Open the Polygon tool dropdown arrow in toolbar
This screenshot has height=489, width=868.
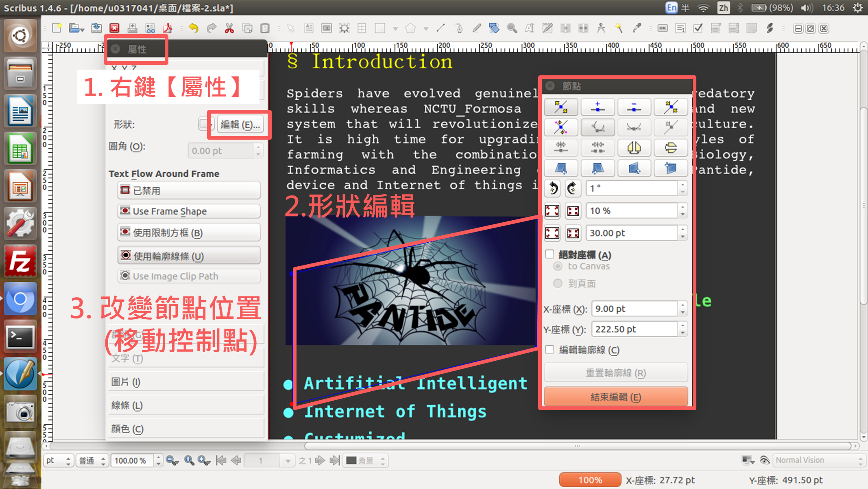(426, 29)
